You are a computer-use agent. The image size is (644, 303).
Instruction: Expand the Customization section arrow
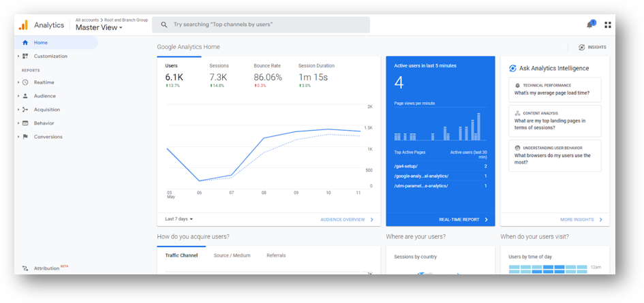tap(18, 57)
